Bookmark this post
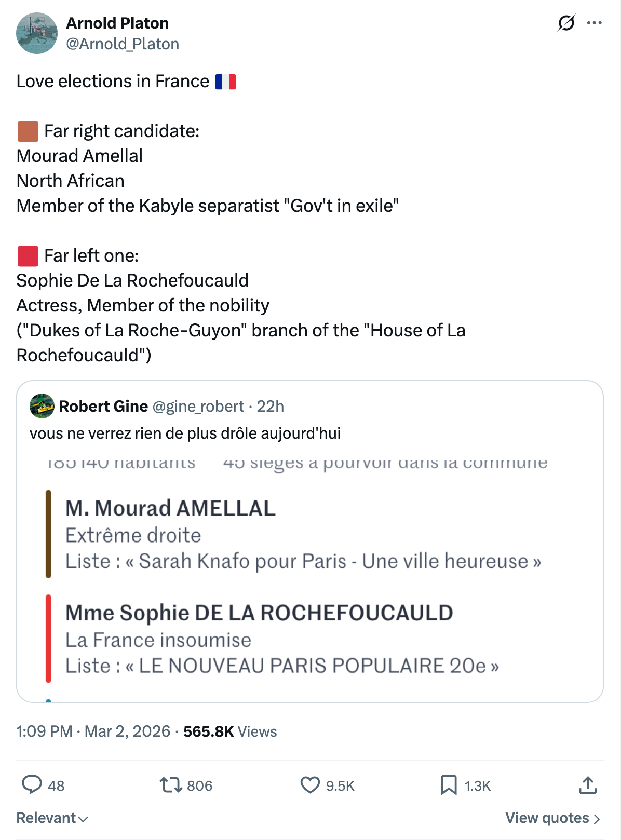 pyautogui.click(x=449, y=784)
